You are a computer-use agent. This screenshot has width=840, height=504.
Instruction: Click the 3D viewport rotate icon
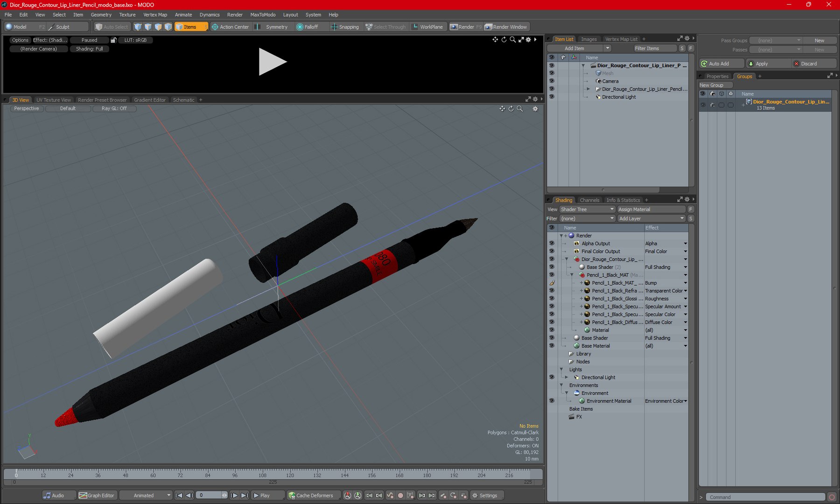[511, 109]
